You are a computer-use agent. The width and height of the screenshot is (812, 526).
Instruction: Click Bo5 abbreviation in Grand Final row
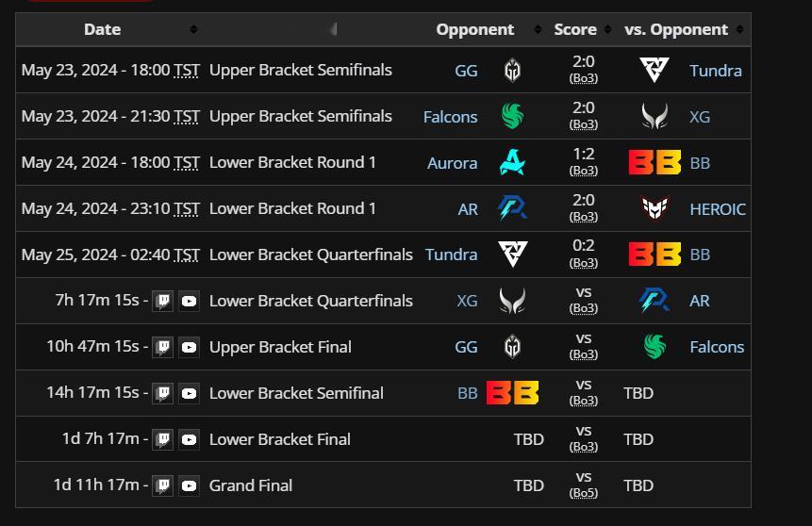(x=584, y=493)
